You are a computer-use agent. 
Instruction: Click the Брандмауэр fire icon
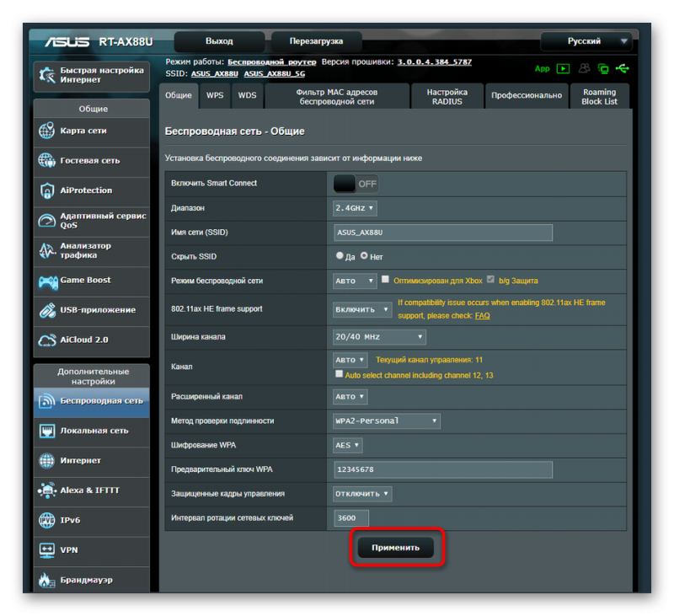point(46,580)
